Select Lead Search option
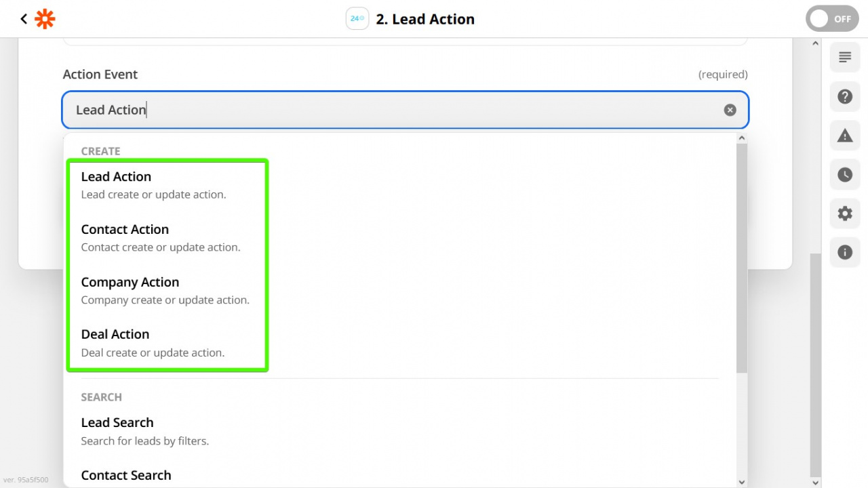868x488 pixels. 400,431
